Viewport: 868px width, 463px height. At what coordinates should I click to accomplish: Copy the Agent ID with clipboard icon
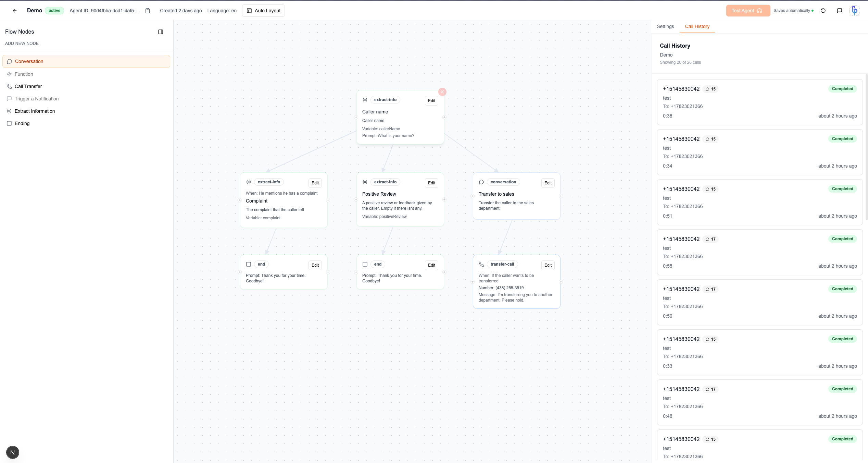tap(148, 11)
